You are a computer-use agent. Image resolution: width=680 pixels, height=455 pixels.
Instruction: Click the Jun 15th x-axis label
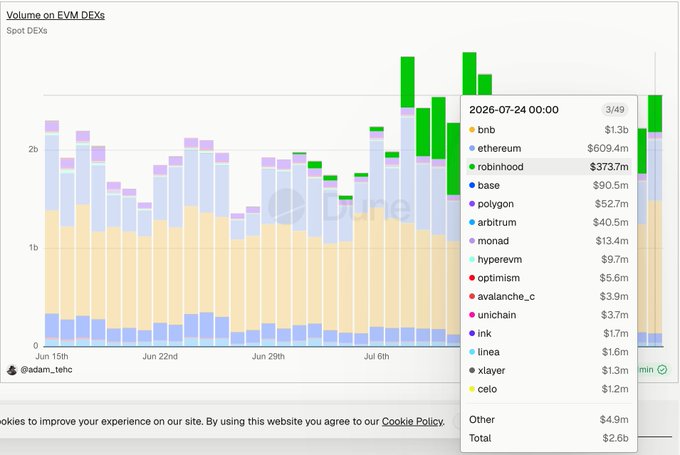click(x=52, y=356)
